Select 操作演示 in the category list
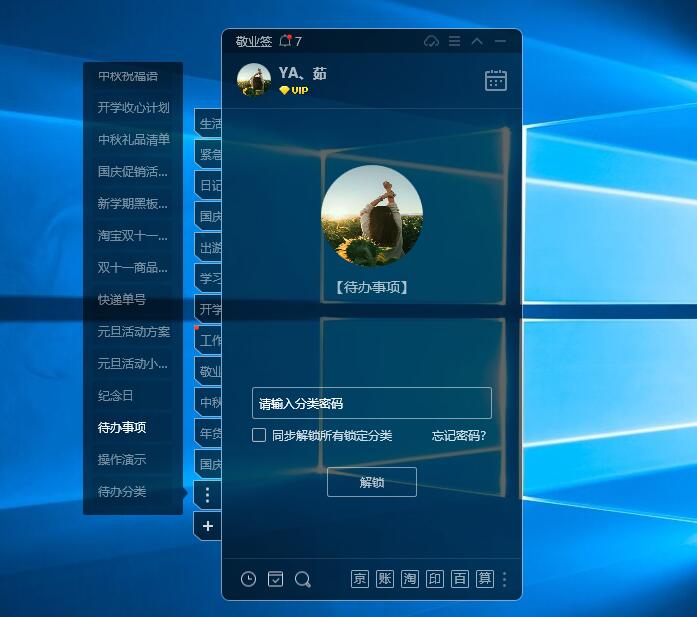 [133, 460]
